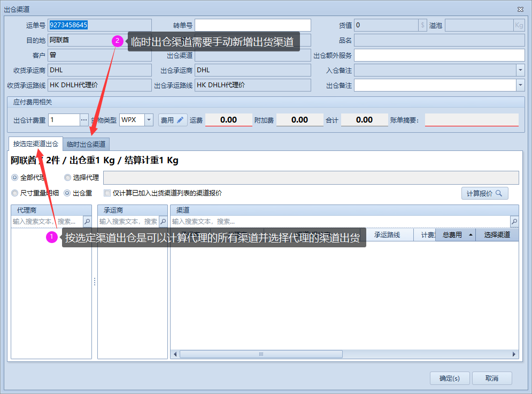Click the right scroll arrow in 渠道 grid
Screen dimensions: 532x394
pos(514,354)
